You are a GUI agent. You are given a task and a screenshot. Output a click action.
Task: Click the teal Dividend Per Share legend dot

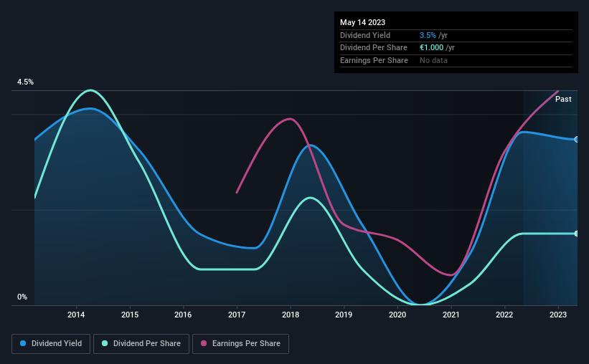(105, 343)
